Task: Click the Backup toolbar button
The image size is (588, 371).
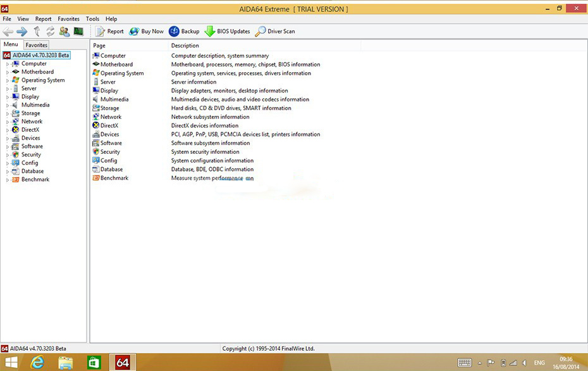Action: tap(184, 32)
